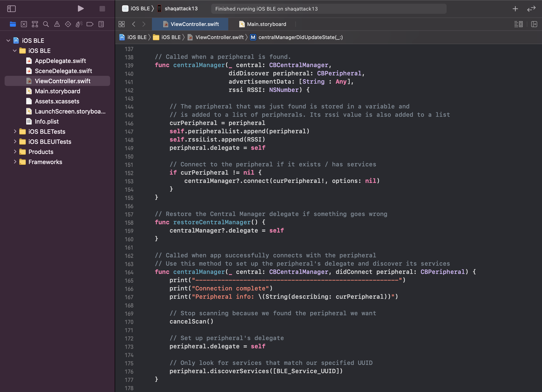Image resolution: width=542 pixels, height=392 pixels.
Task: Adjust editor options menu
Action: [x=518, y=24]
